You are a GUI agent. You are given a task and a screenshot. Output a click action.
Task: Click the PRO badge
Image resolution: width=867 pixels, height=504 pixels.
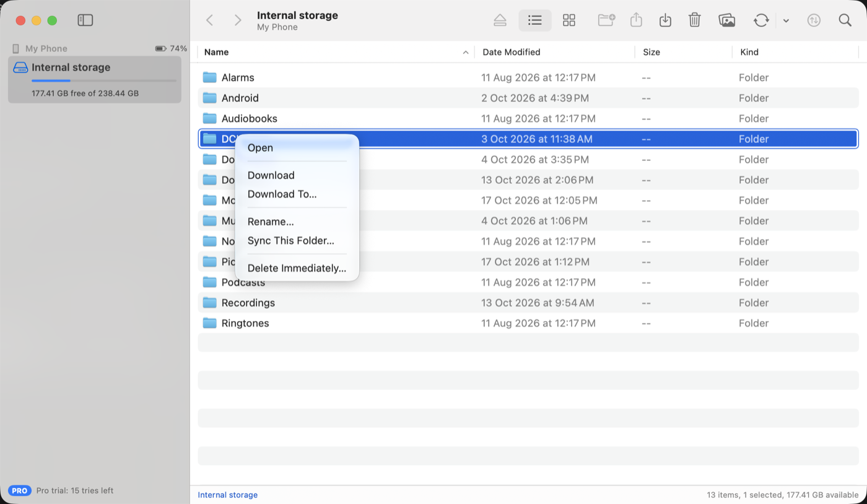(20, 490)
